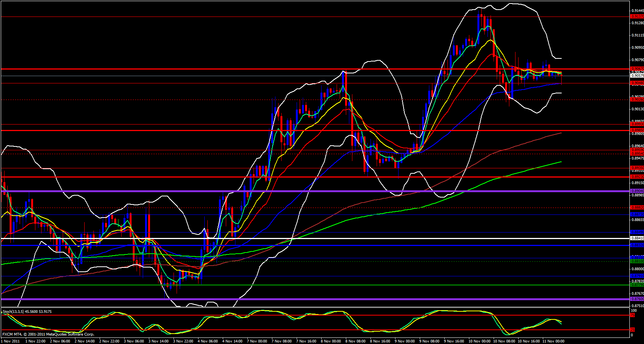
Task: Click the FXCM MT4 MetaQuotes copyright text
Action: tap(48, 334)
